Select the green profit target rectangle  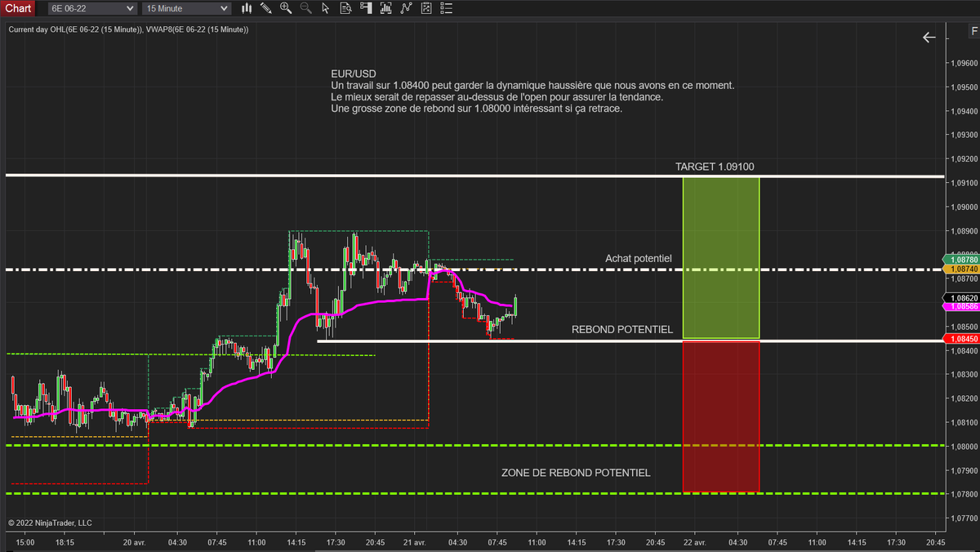point(721,257)
